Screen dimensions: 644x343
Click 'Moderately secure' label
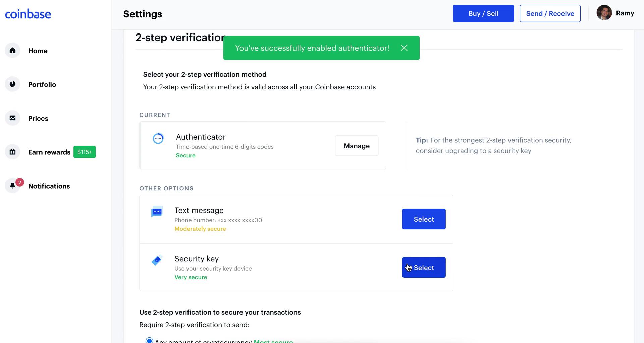click(x=200, y=229)
